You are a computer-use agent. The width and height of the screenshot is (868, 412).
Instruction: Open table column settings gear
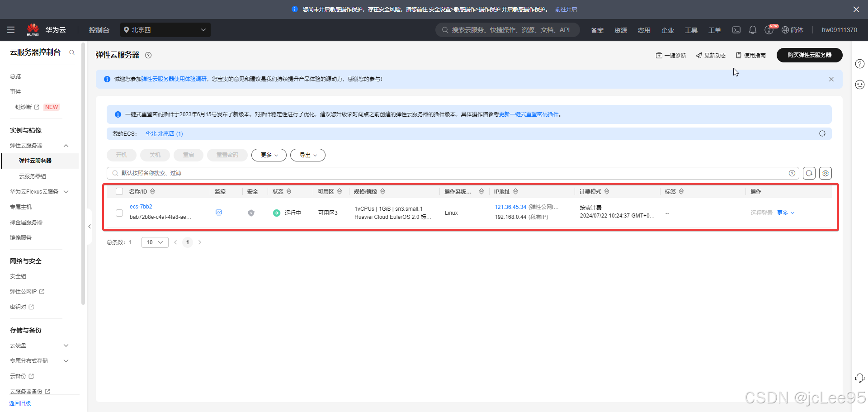[826, 173]
